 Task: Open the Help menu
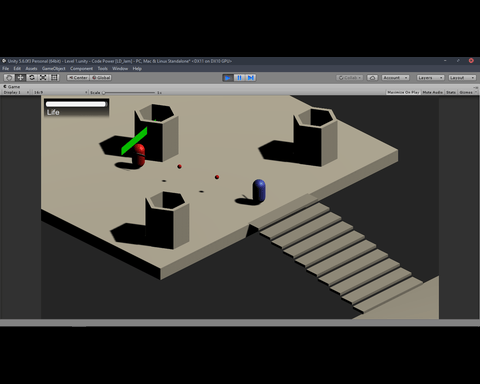[137, 69]
